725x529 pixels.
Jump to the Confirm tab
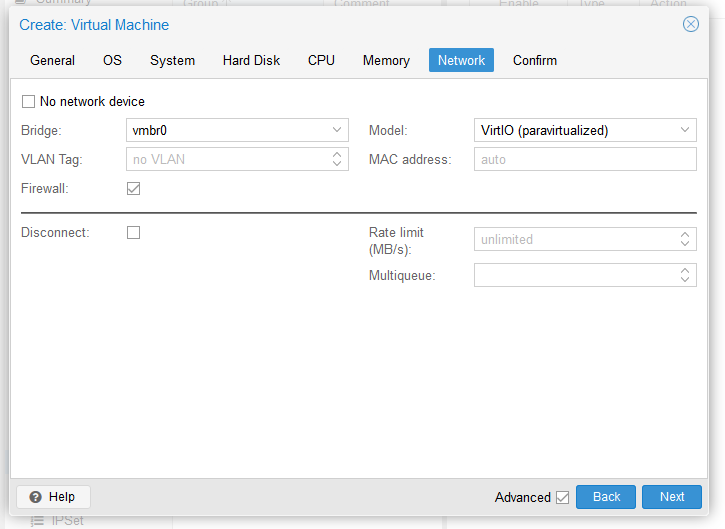535,60
